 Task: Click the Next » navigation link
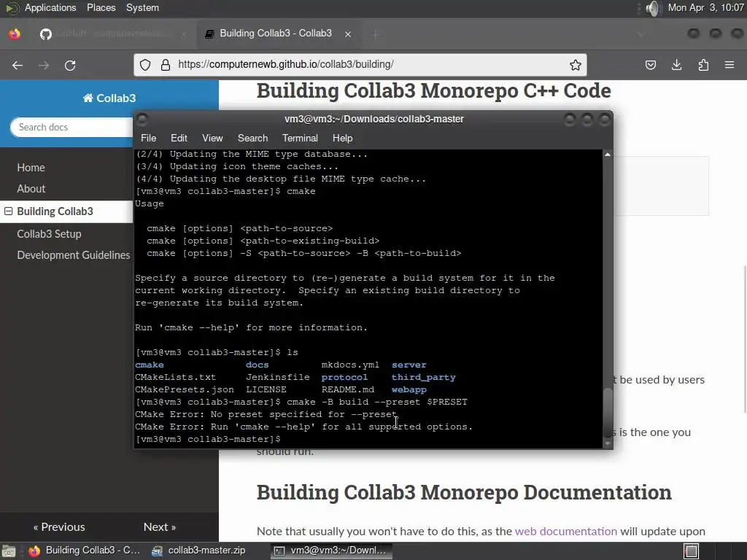click(160, 526)
